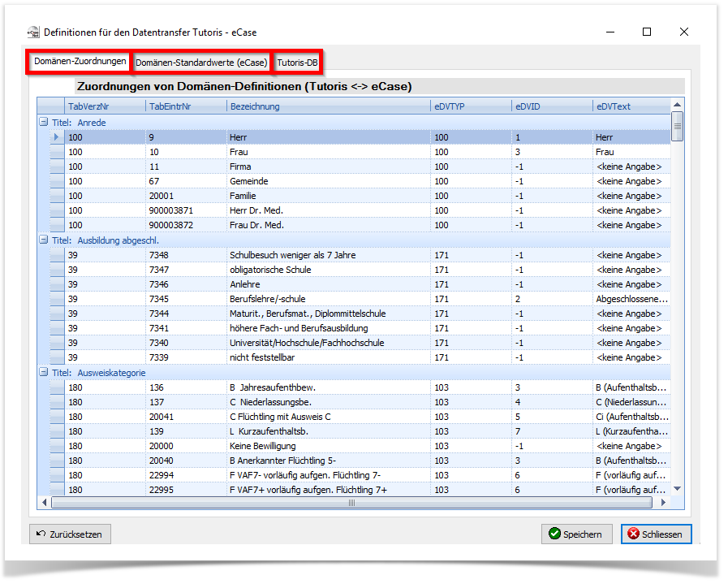The width and height of the screenshot is (728, 584).
Task: Sort by the TabEintrNr column header
Action: (x=186, y=106)
